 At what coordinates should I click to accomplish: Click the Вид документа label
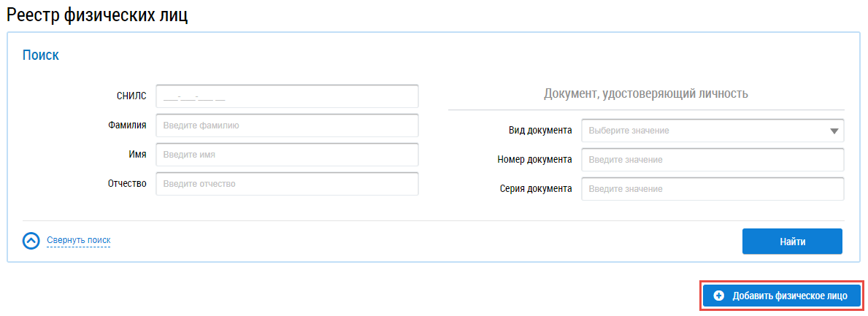pyautogui.click(x=540, y=131)
